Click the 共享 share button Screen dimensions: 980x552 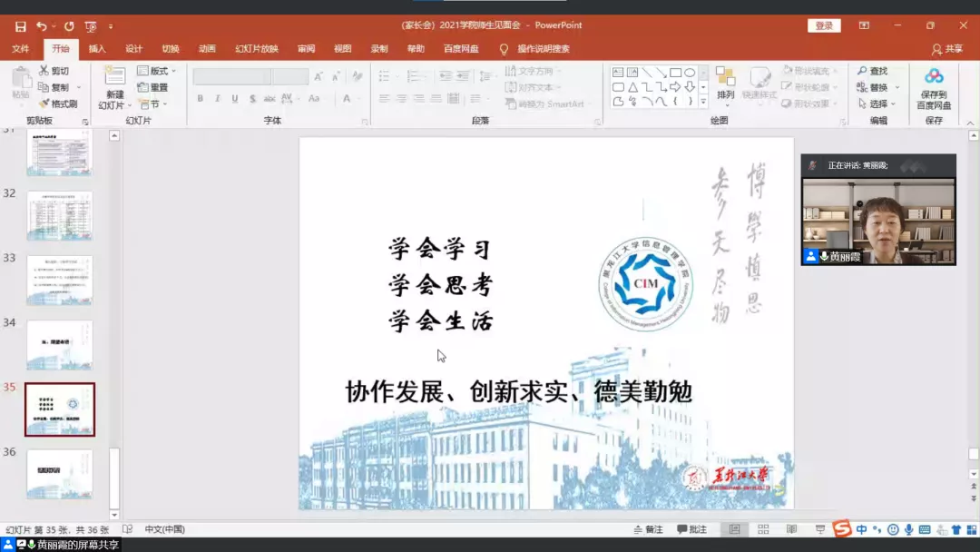click(947, 49)
